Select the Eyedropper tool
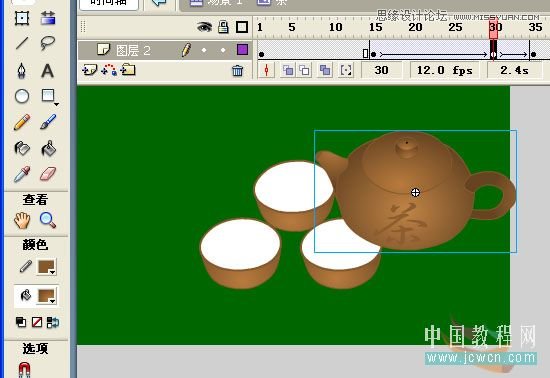The height and width of the screenshot is (378, 550). (x=22, y=174)
